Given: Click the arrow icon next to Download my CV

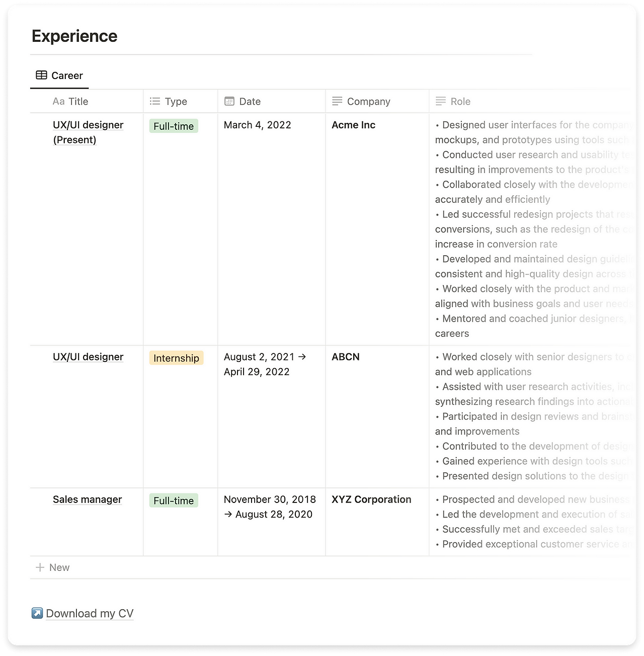Looking at the screenshot, I should click(x=37, y=613).
